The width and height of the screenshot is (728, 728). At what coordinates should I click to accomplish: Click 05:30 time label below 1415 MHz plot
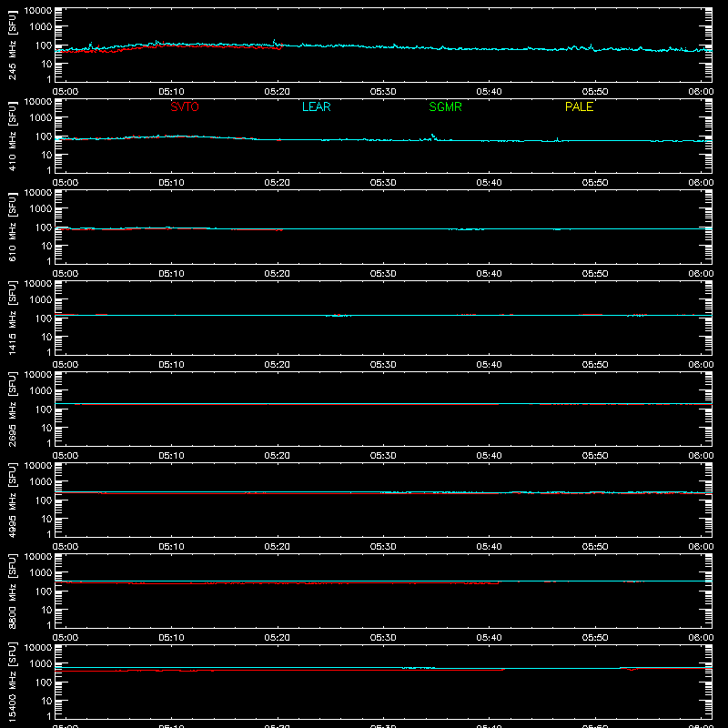[383, 365]
